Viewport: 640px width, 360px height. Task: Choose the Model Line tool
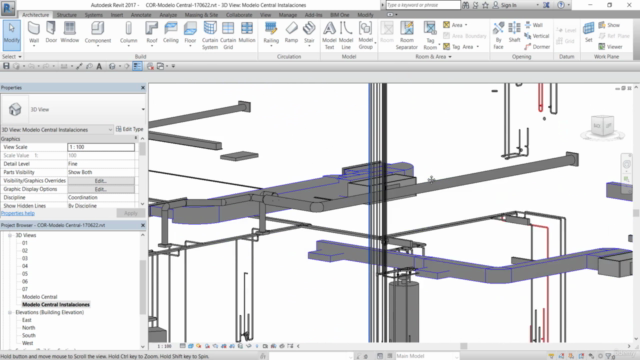pyautogui.click(x=346, y=36)
